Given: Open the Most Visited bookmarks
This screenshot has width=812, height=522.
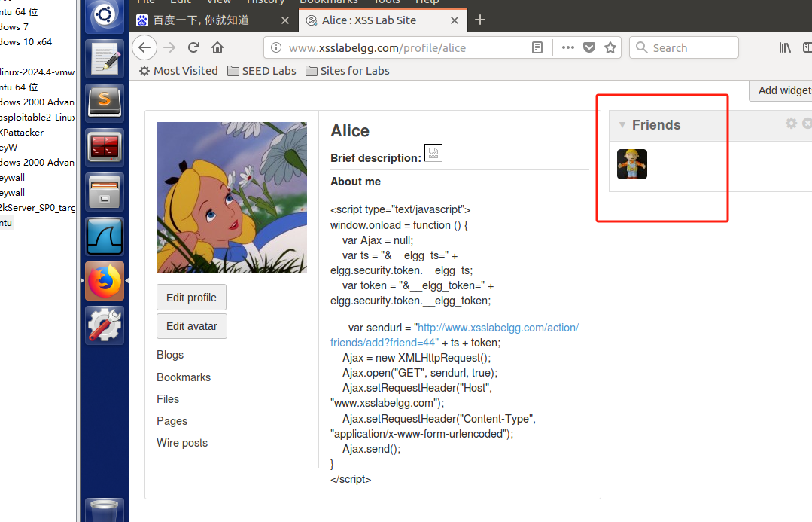Looking at the screenshot, I should click(178, 71).
